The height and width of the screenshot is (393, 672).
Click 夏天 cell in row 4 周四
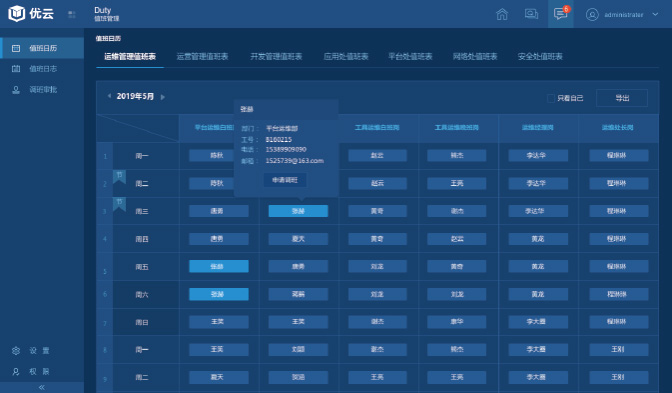[298, 239]
